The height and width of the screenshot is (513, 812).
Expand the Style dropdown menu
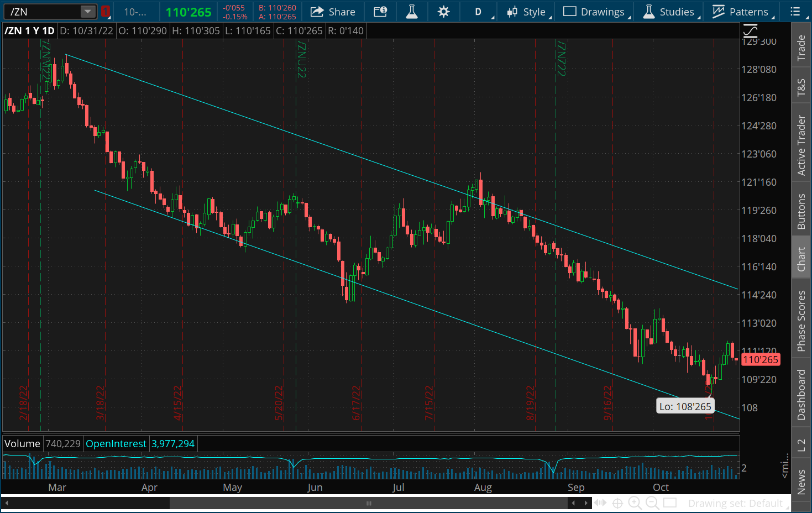point(528,12)
